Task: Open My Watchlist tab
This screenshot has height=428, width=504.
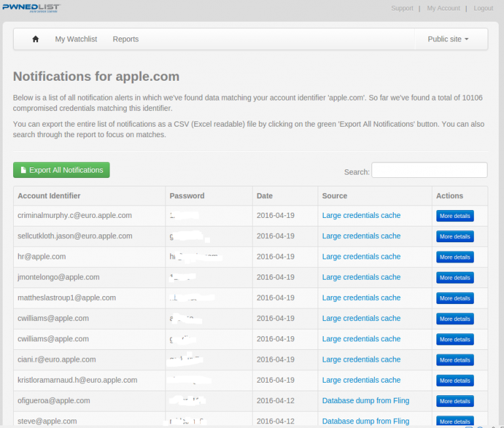Action: 75,39
